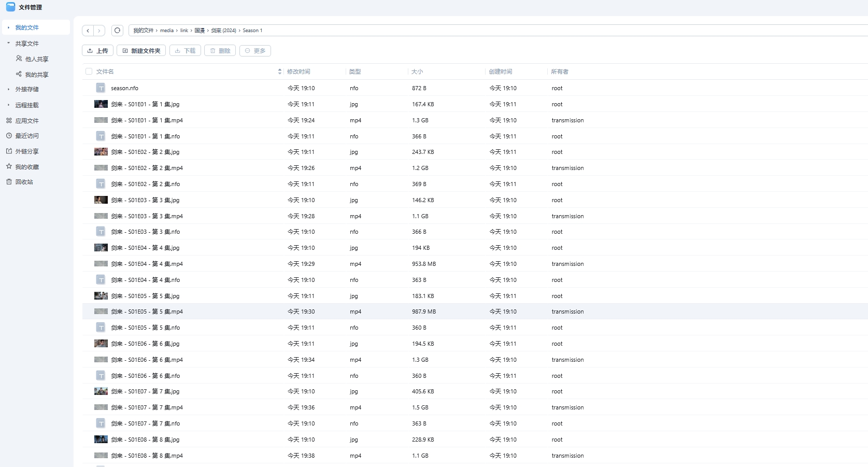Open thumbnail of 剑来 - S01E07 - 第 7 集.jpg
868x467 pixels.
point(101,391)
